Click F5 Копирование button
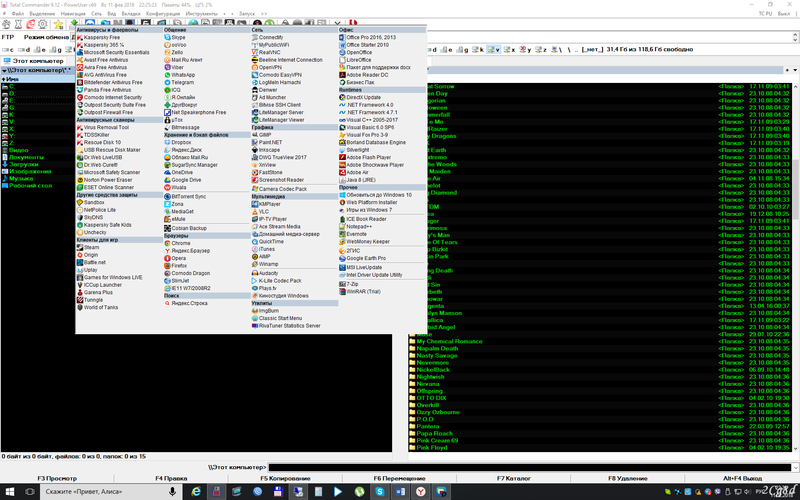The width and height of the screenshot is (800, 500). click(285, 478)
